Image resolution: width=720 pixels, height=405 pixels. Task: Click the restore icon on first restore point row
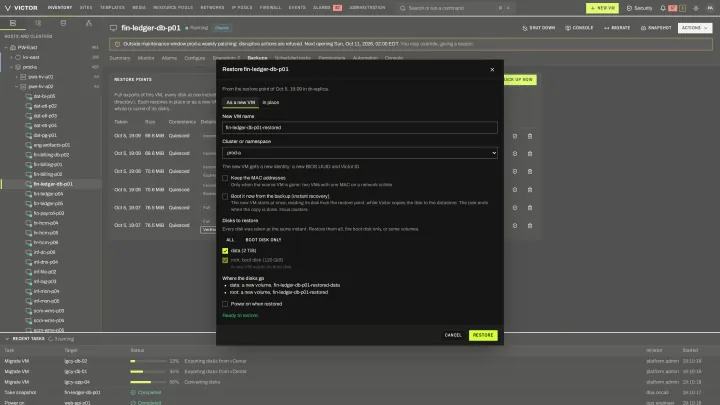(515, 136)
